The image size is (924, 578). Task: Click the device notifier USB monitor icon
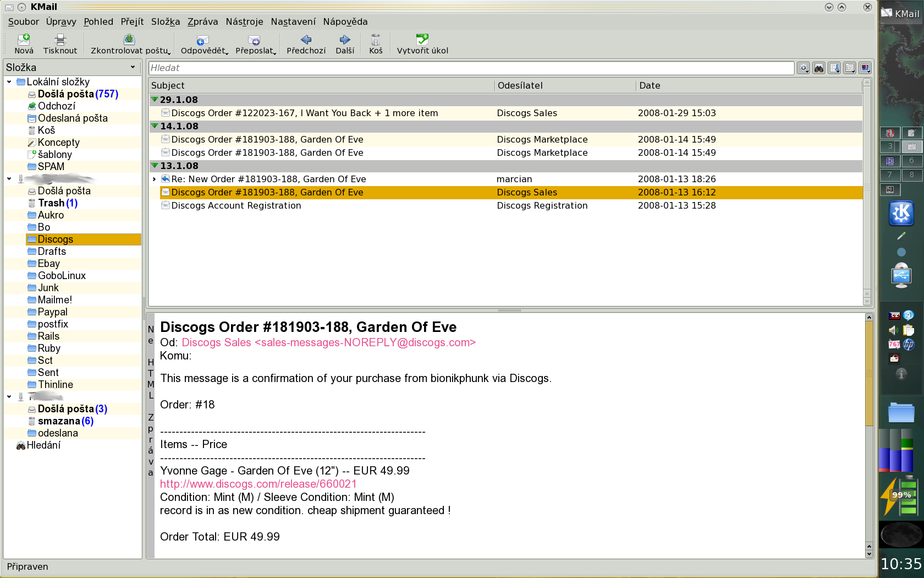click(x=901, y=276)
